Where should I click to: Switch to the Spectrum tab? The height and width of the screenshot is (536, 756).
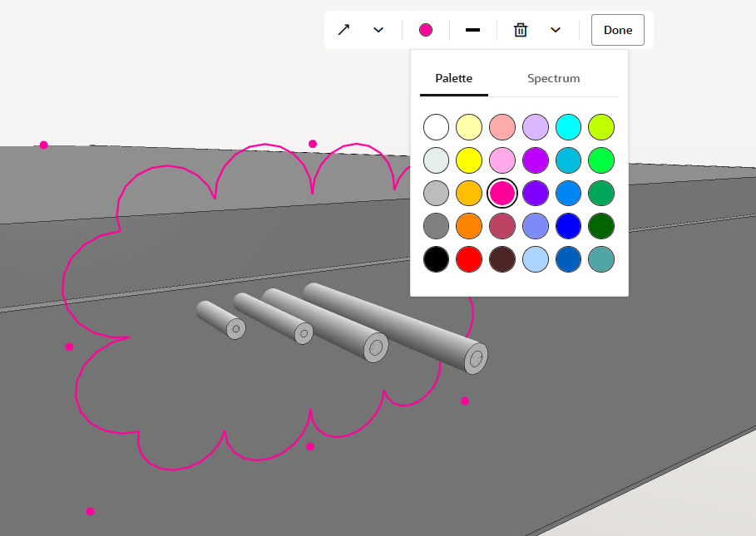pos(554,78)
